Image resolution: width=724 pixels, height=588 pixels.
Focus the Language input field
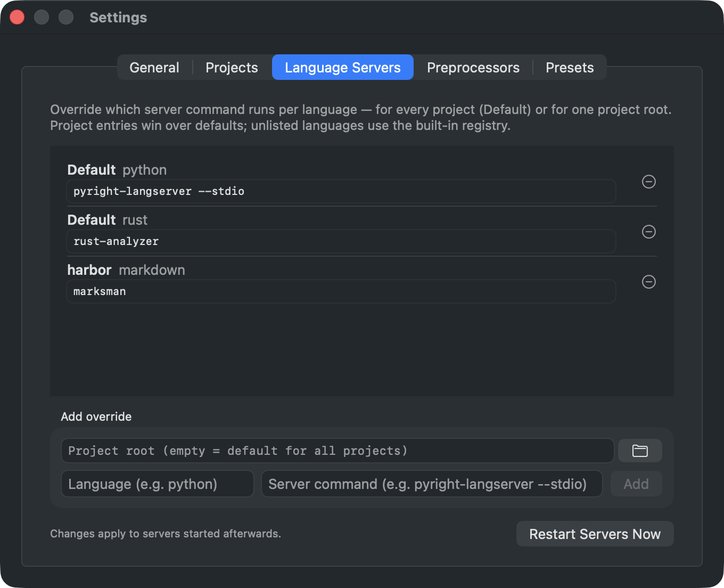pos(158,484)
